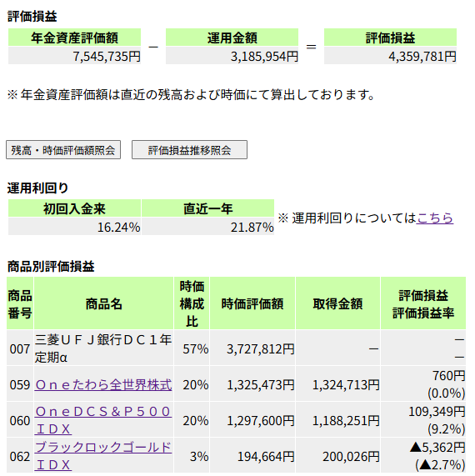Select the 1,324,713円 acquisition amount cell
Viewport: 475px width, 476px height.
(x=337, y=384)
